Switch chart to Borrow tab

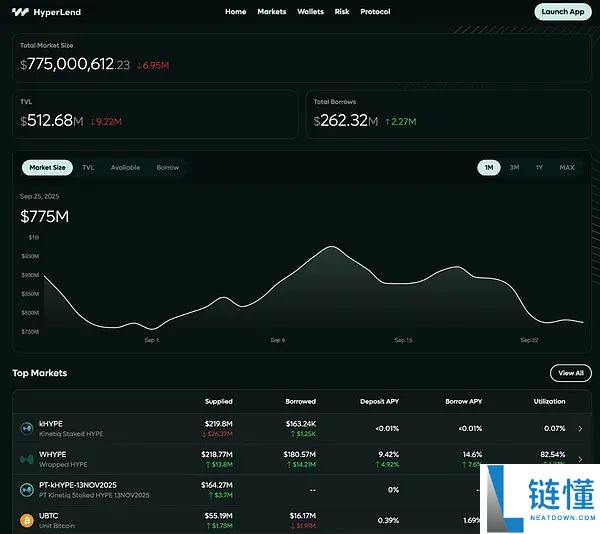click(168, 168)
